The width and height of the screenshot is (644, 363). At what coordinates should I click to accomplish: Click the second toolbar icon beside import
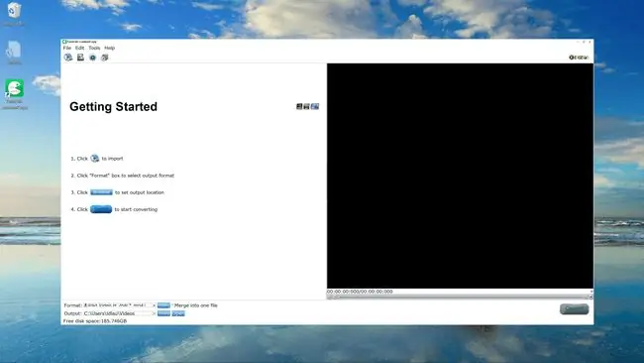80,58
